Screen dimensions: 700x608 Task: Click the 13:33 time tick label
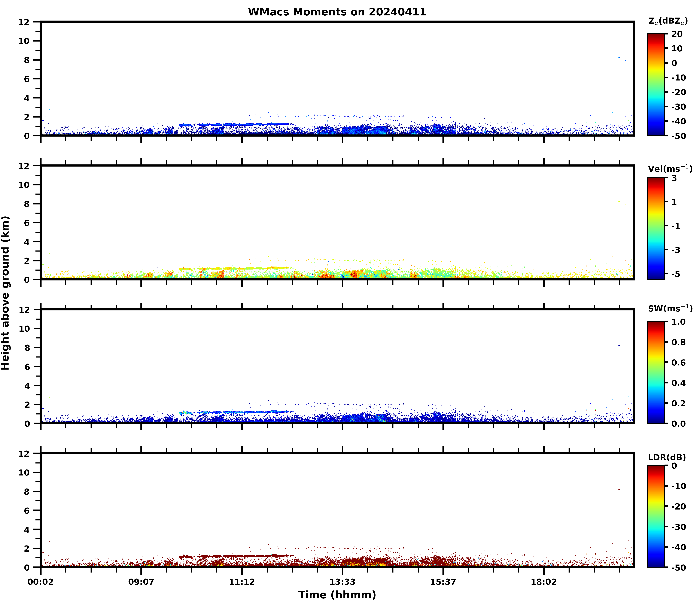342,582
